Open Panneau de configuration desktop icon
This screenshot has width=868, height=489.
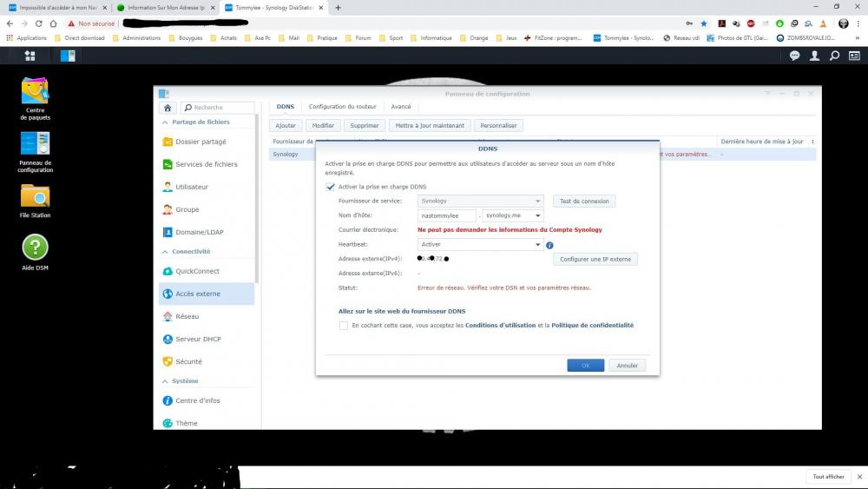click(x=35, y=152)
